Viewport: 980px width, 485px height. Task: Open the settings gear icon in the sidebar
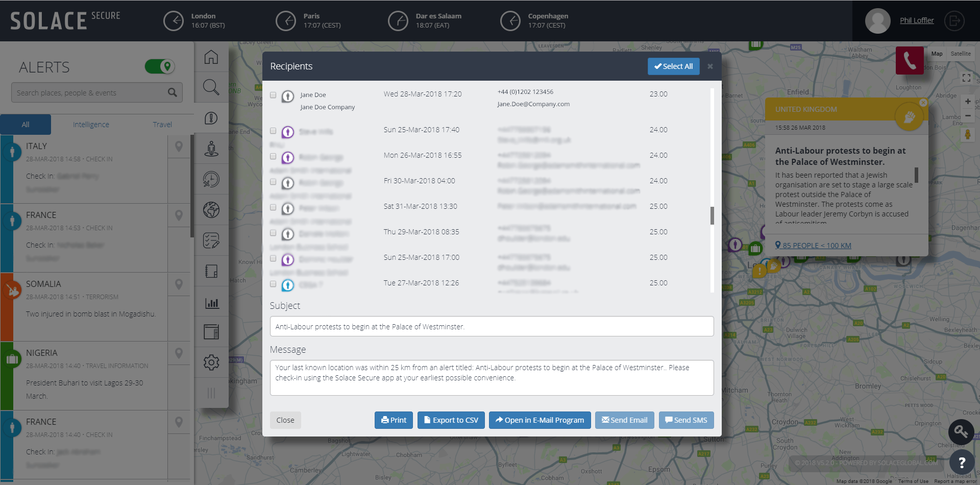point(211,362)
